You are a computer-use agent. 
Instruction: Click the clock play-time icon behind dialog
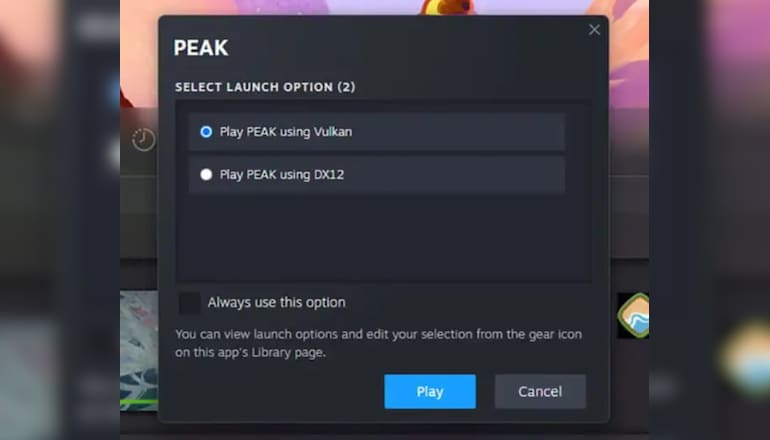pyautogui.click(x=143, y=139)
